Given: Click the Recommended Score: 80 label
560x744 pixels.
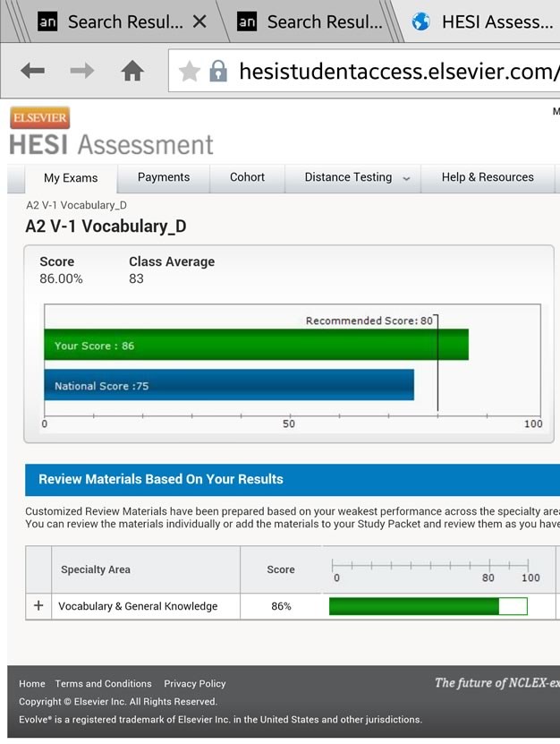Looking at the screenshot, I should click(x=369, y=321).
